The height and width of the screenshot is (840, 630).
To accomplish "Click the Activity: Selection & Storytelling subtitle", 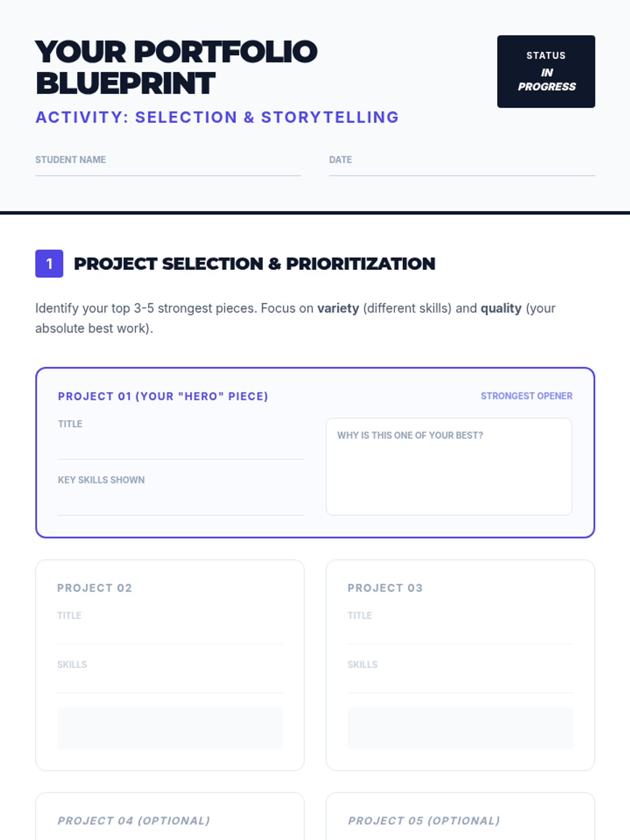I will pyautogui.click(x=217, y=117).
